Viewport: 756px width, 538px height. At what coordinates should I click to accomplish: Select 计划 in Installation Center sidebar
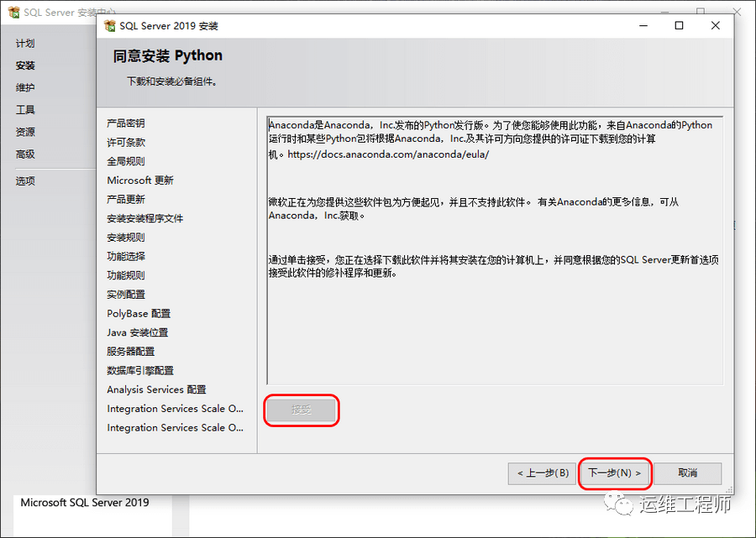click(25, 44)
